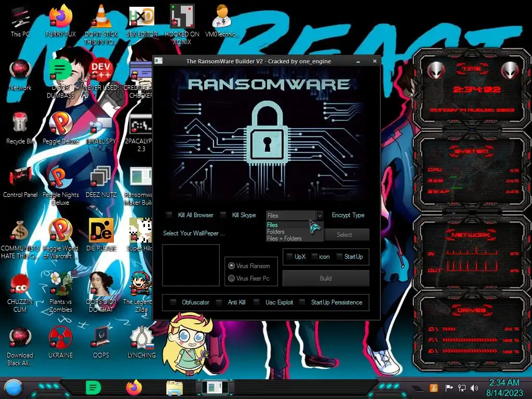Click the wallpaper preview box
This screenshot has width=532, height=399.
[191, 265]
